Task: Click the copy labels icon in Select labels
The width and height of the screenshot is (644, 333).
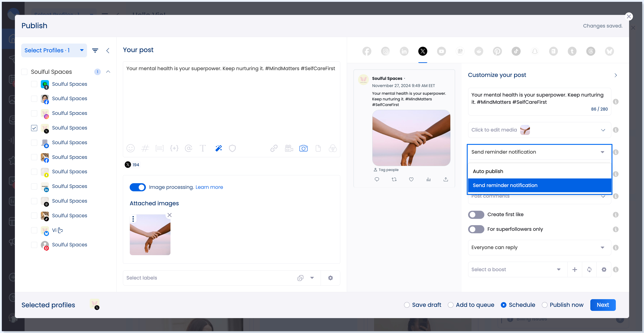Action: (300, 278)
